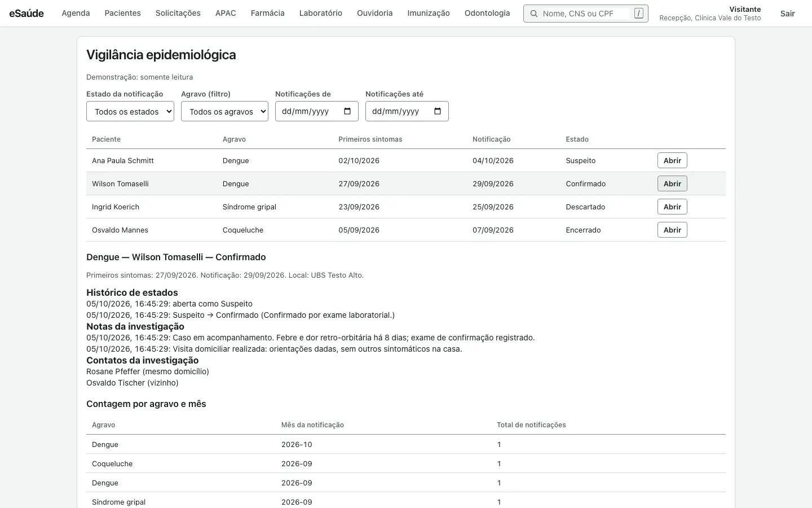Image resolution: width=812 pixels, height=508 pixels.
Task: Click Sair to log out
Action: pos(787,14)
